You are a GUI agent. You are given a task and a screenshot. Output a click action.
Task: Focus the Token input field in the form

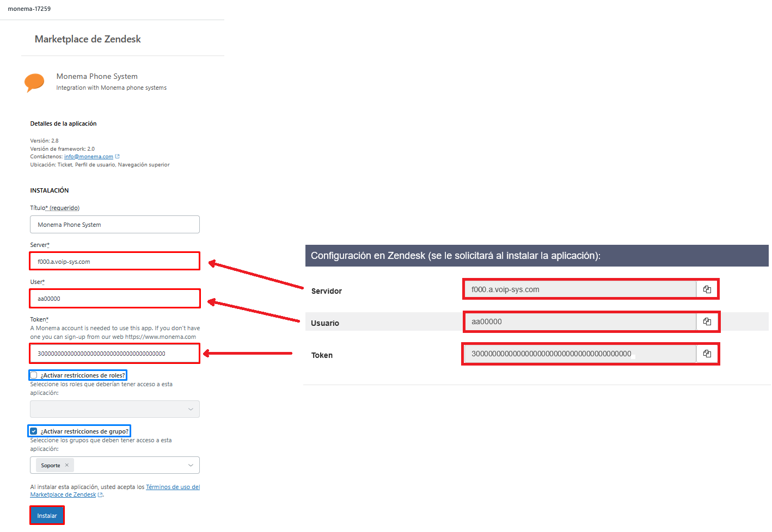click(115, 354)
